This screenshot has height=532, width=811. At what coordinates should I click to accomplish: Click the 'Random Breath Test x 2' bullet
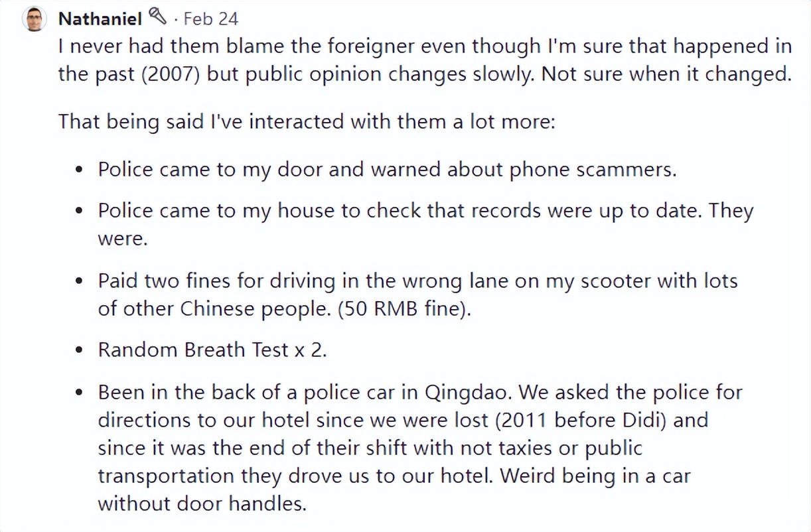coord(212,350)
